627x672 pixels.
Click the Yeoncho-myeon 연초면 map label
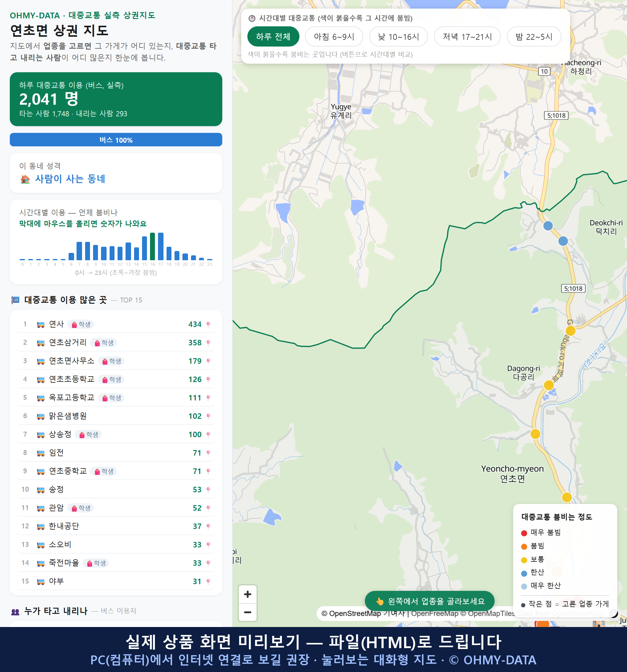(512, 474)
